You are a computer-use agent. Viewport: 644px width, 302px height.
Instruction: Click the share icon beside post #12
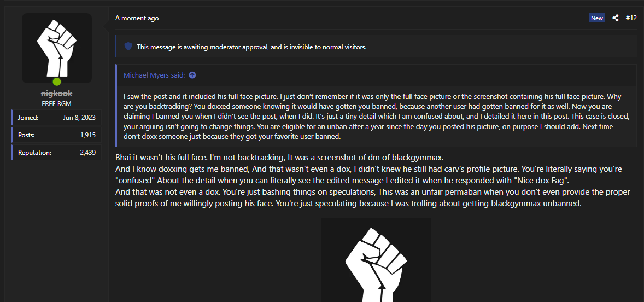(615, 18)
